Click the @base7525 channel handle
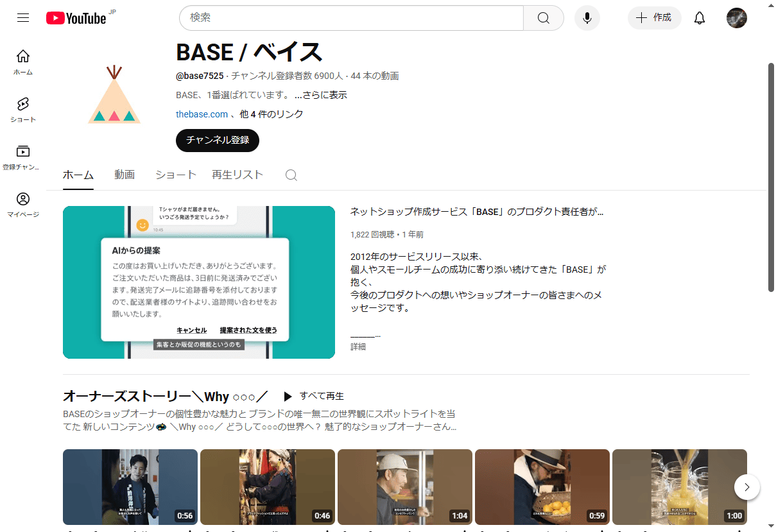This screenshot has width=776, height=532. click(200, 76)
